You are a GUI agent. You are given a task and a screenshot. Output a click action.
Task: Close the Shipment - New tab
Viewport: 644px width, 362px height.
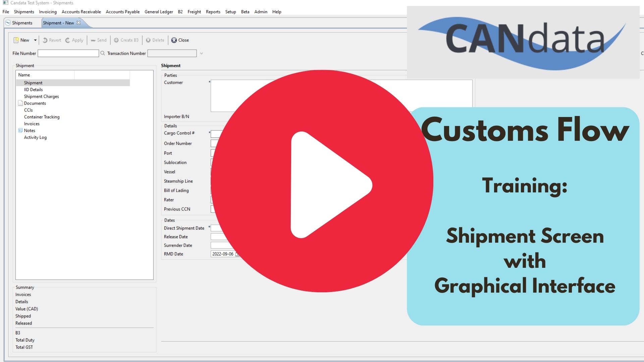point(79,23)
